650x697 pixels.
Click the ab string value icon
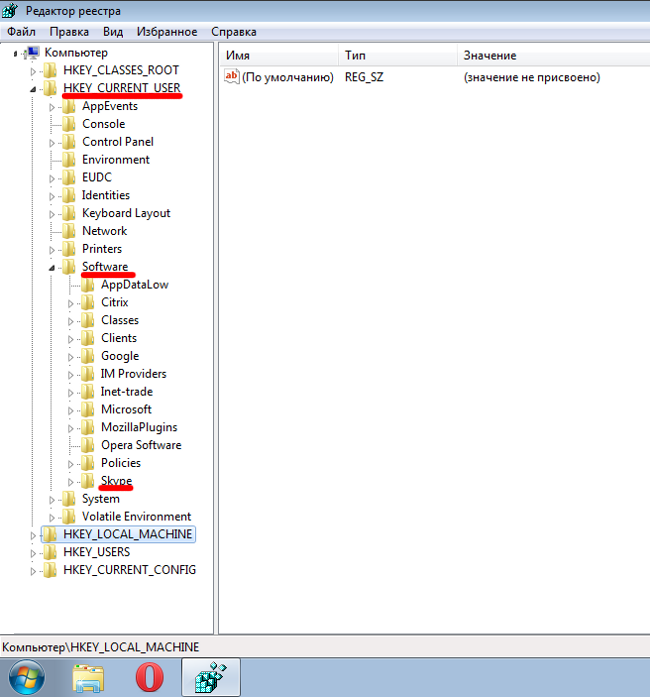[232, 76]
